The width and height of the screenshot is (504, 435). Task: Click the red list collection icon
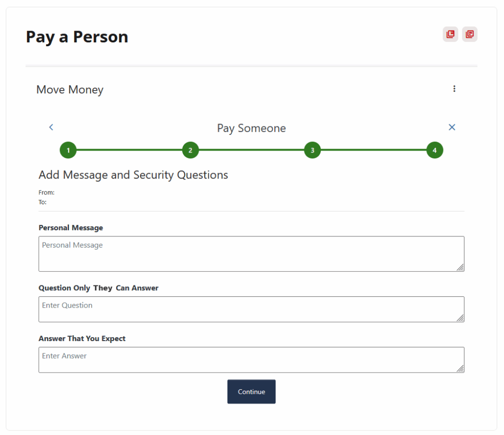(x=470, y=34)
